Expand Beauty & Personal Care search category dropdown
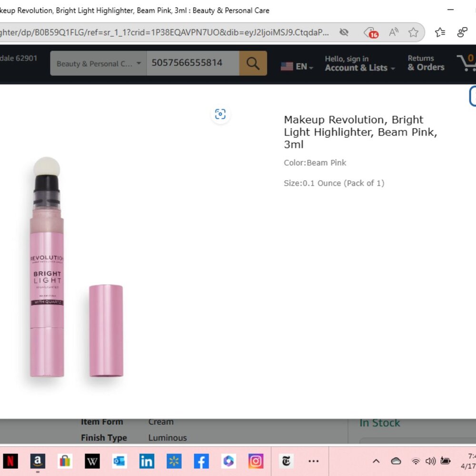The image size is (476, 476). [x=99, y=63]
